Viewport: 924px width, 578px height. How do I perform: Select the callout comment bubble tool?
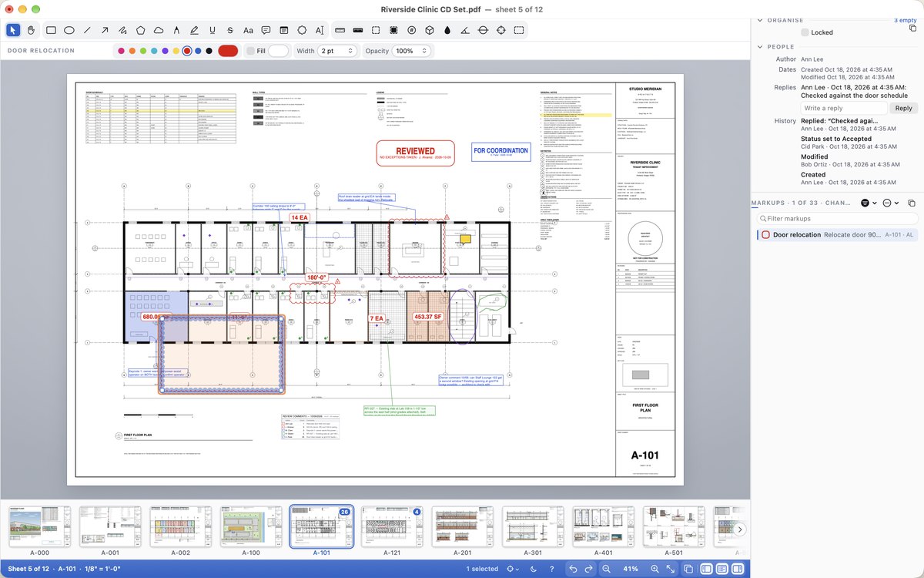266,30
